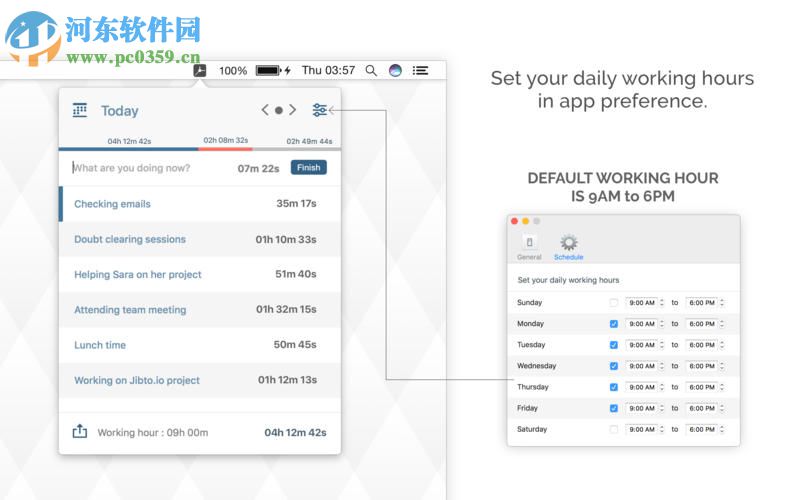
Task: Click the red progress bar segment
Action: (225, 149)
